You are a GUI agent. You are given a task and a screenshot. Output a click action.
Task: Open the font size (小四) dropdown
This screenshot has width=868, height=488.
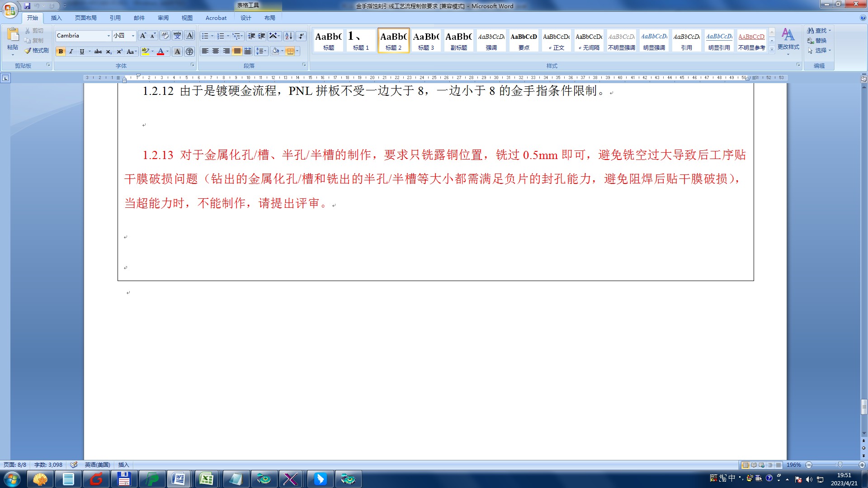point(133,36)
